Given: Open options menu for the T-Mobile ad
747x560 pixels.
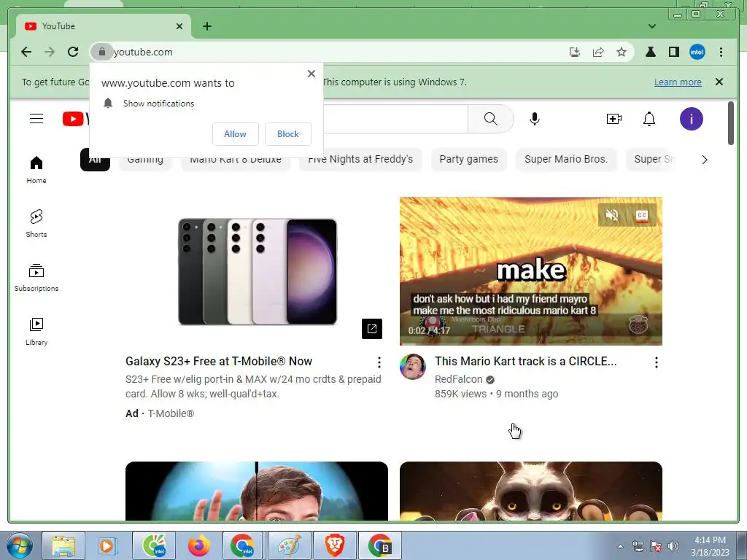Looking at the screenshot, I should click(379, 362).
